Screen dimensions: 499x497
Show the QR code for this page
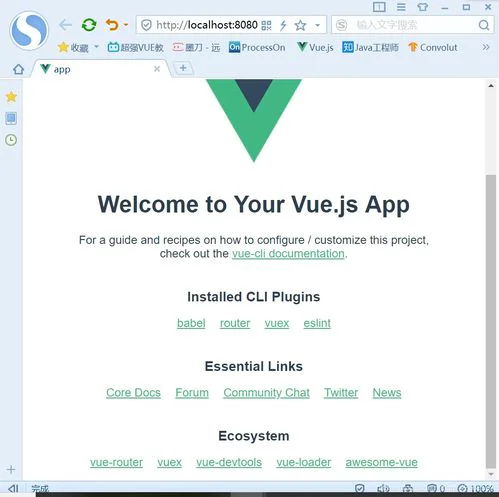[266, 25]
